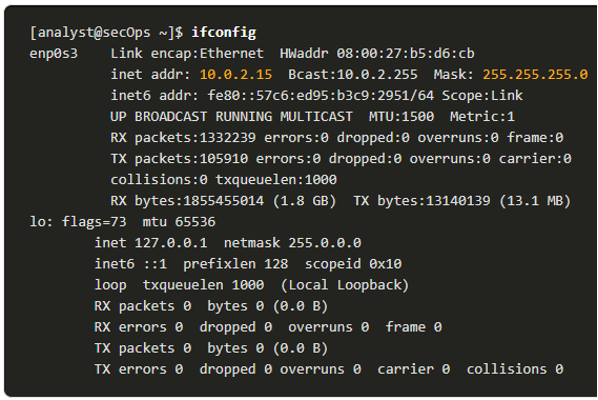Click the HWaddr 08:00:27:b5:d6:cb value

pyautogui.click(x=377, y=53)
